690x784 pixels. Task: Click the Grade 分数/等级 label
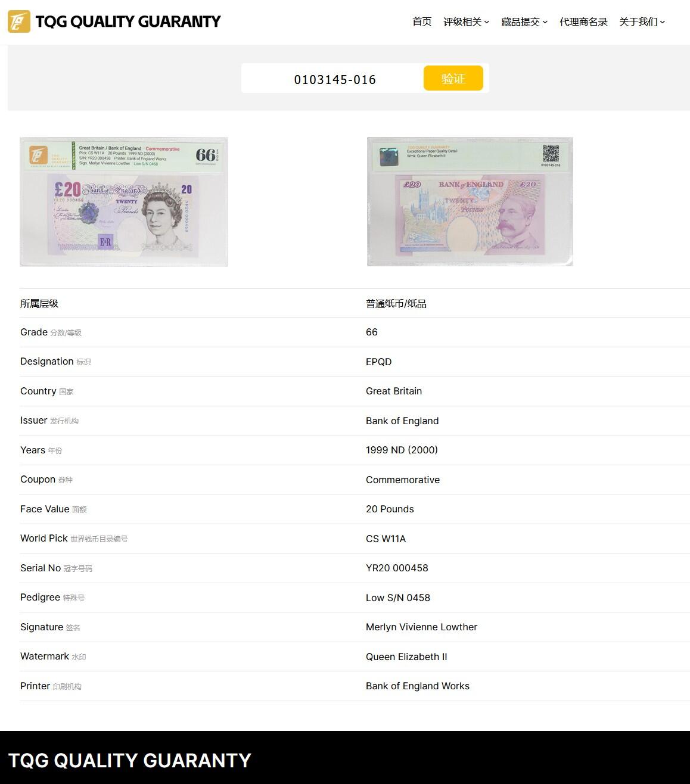(51, 332)
